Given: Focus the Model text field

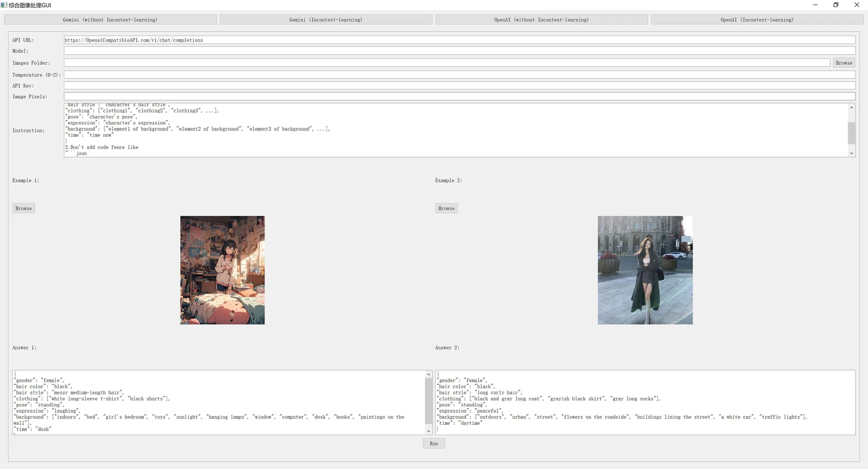Looking at the screenshot, I should (459, 51).
